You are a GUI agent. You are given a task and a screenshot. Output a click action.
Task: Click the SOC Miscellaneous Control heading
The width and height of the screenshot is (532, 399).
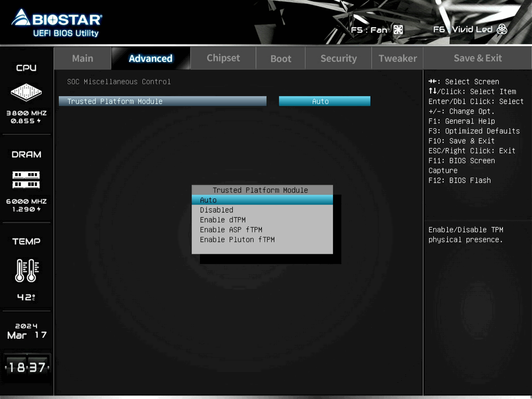(x=119, y=82)
